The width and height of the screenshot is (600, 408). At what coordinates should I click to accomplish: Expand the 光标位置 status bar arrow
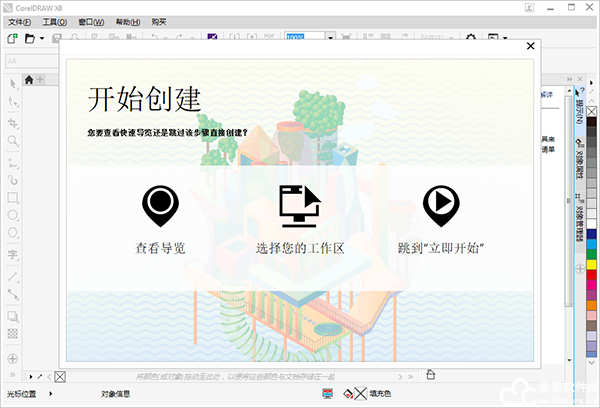click(x=51, y=393)
